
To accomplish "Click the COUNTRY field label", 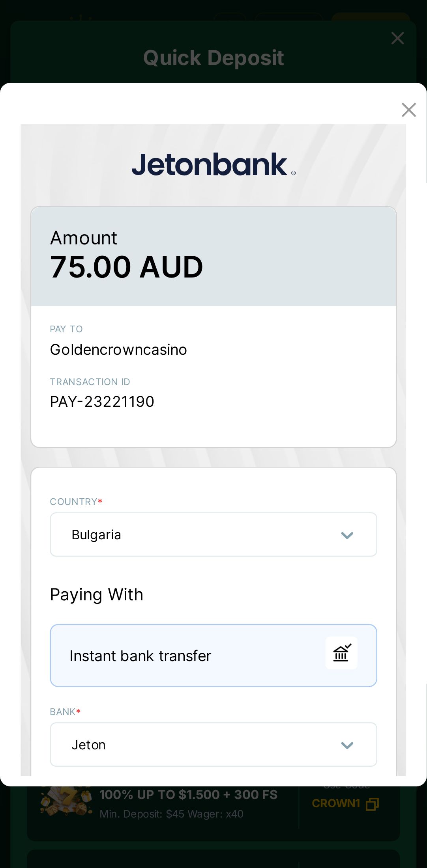I will point(74,502).
